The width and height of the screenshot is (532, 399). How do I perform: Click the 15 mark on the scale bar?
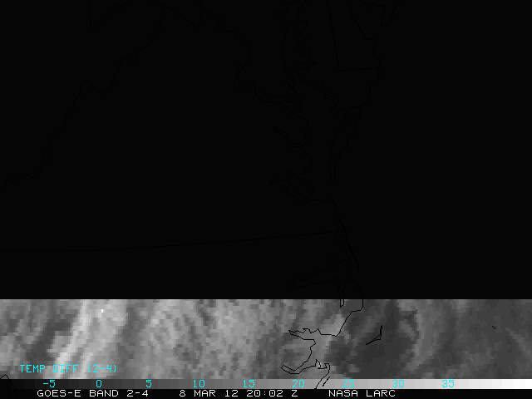coord(248,384)
